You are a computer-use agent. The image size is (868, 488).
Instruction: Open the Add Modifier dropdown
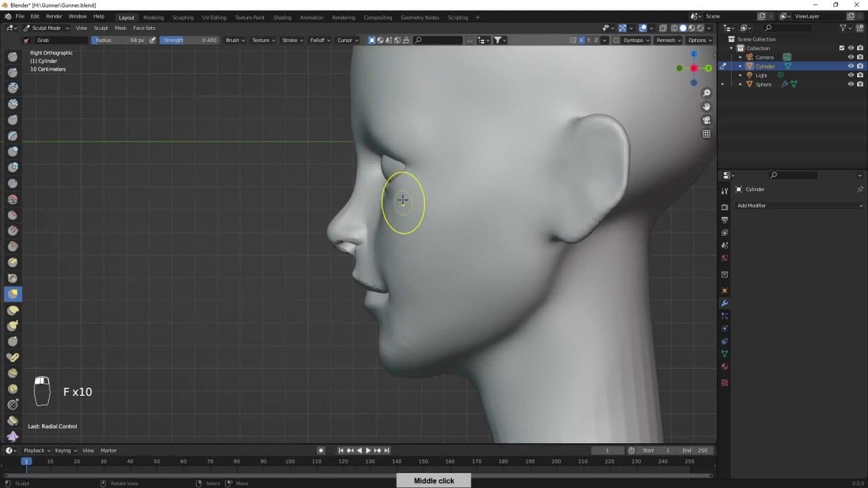(800, 205)
